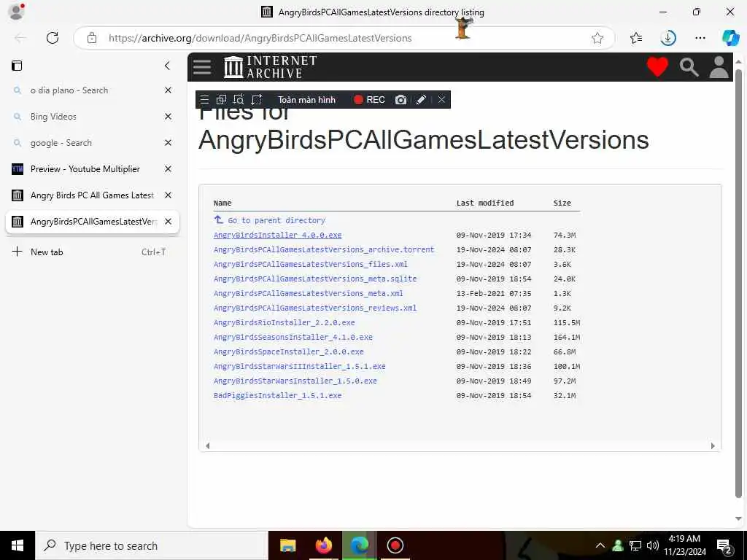Close the Preview - Youtube Multiplier tab
Image resolution: width=747 pixels, height=560 pixels.
click(x=169, y=168)
